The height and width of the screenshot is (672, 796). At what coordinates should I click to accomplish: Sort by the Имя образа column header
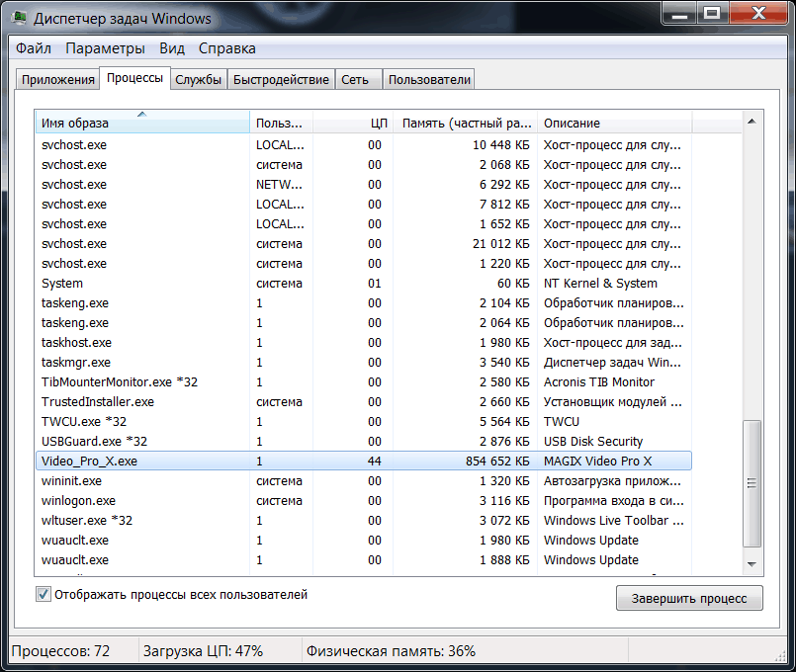(x=142, y=123)
